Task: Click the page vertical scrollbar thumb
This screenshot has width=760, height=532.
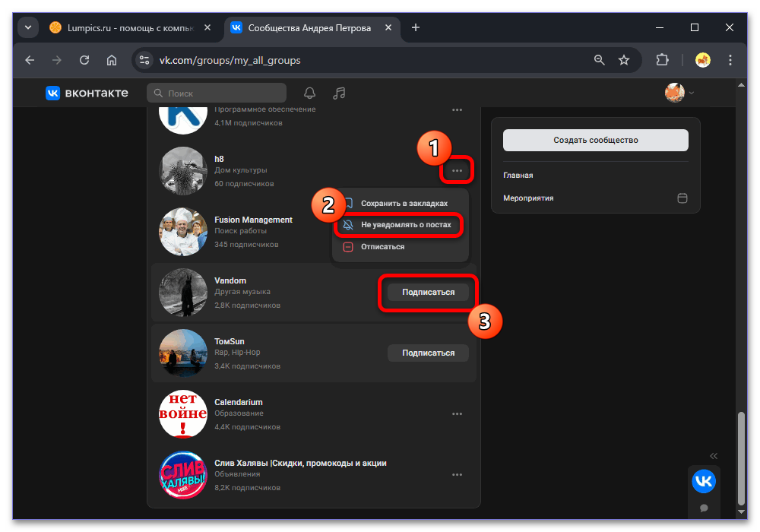Action: coord(740,458)
